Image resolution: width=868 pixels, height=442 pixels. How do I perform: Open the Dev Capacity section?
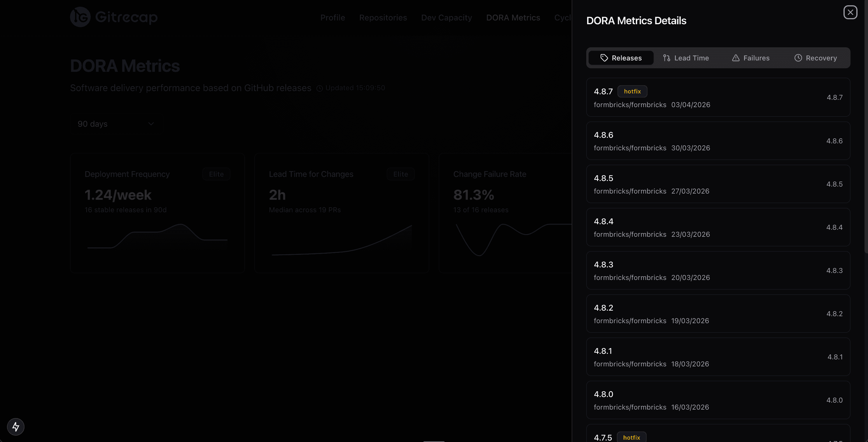pos(447,18)
